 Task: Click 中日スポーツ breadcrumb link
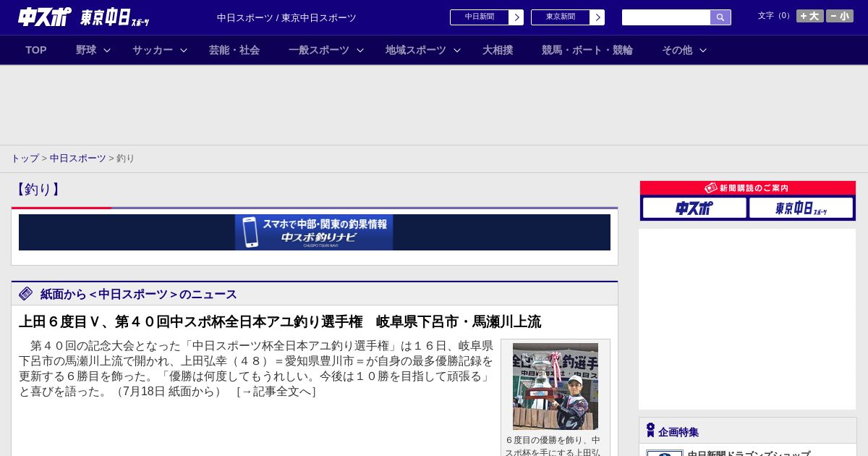[78, 158]
